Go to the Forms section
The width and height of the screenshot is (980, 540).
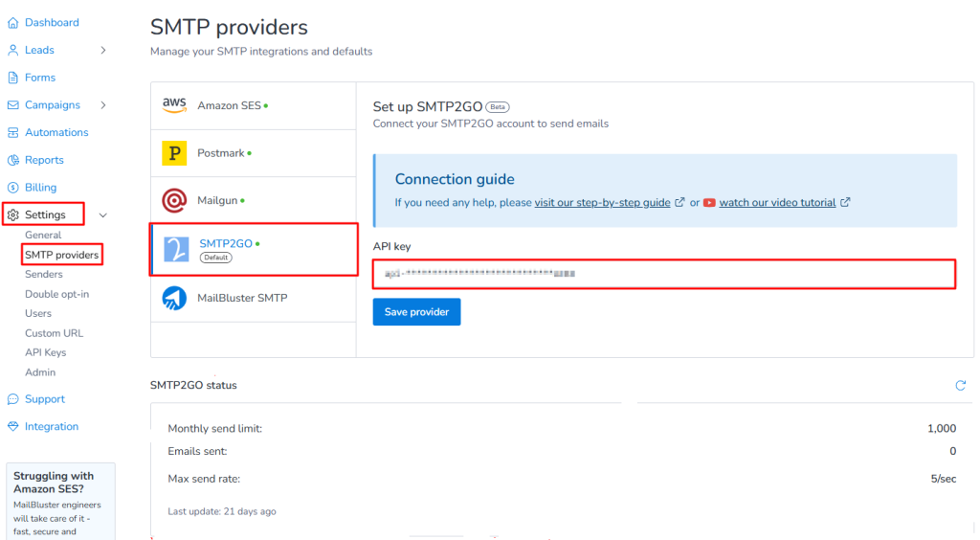coord(40,79)
